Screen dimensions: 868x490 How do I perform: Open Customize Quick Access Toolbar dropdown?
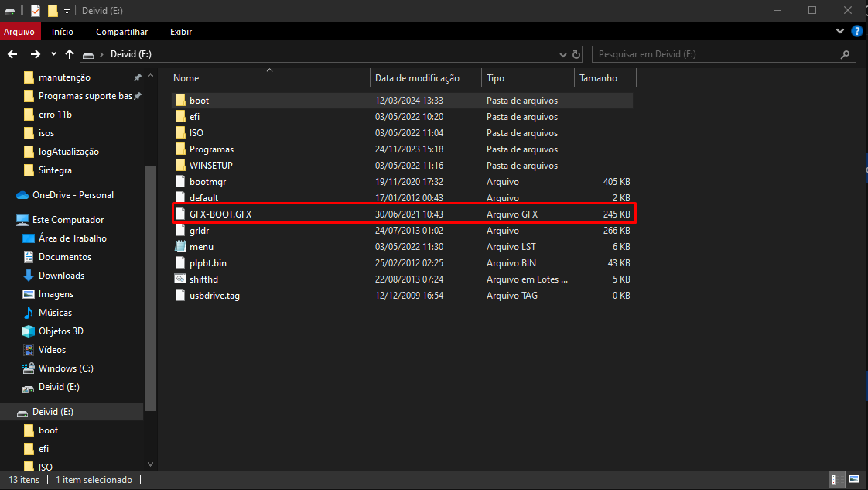coord(67,11)
